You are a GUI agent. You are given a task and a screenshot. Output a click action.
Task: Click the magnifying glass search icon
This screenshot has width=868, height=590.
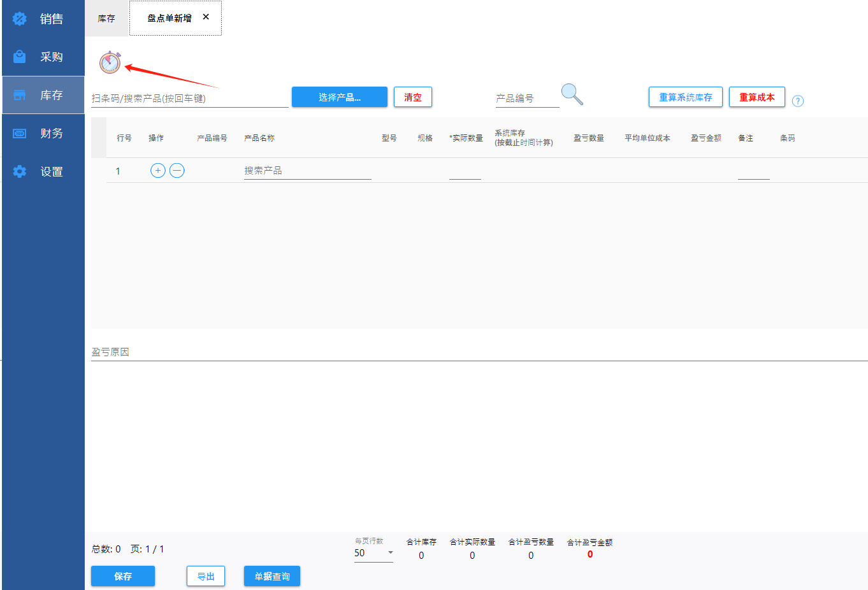point(572,94)
